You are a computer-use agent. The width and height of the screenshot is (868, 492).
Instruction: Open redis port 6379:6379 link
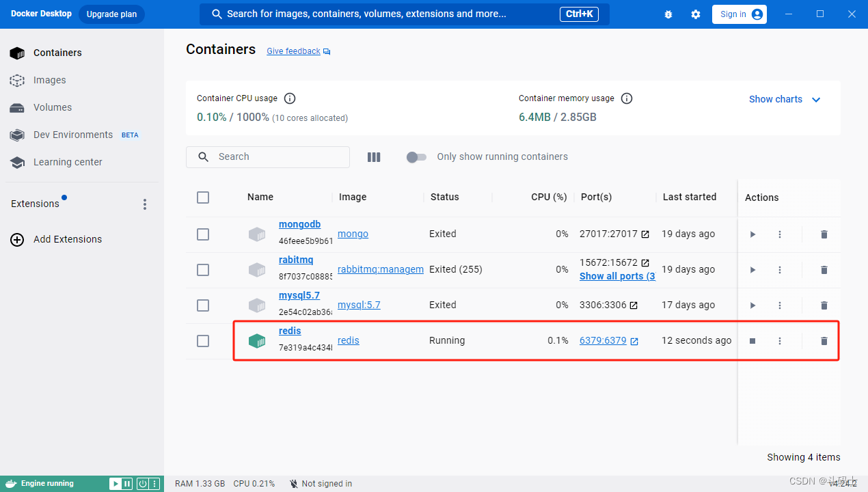point(603,340)
